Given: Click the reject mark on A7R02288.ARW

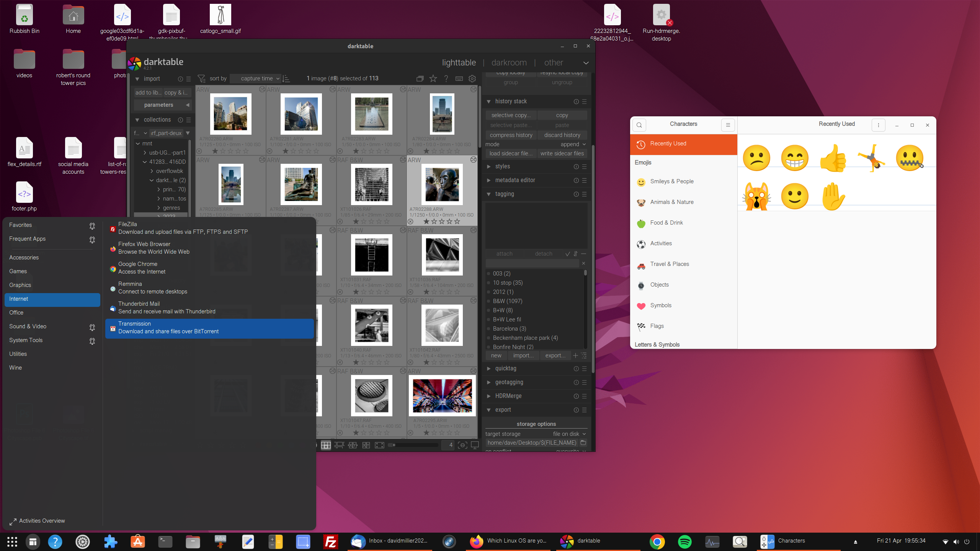Looking at the screenshot, I should [411, 222].
